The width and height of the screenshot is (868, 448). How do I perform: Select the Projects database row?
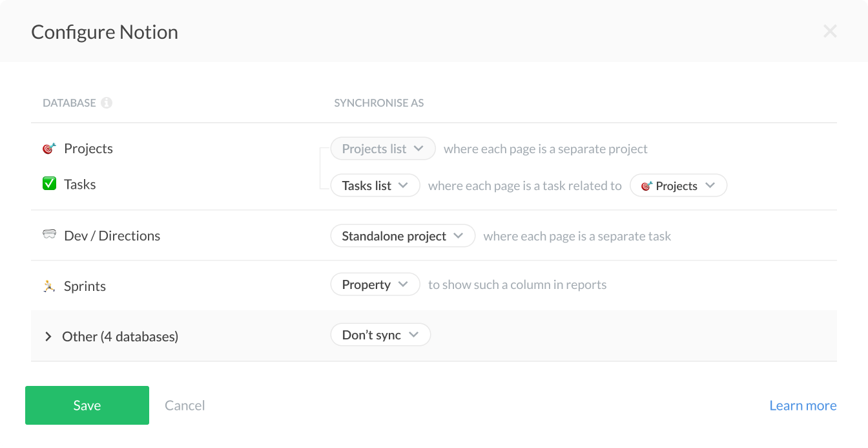88,148
